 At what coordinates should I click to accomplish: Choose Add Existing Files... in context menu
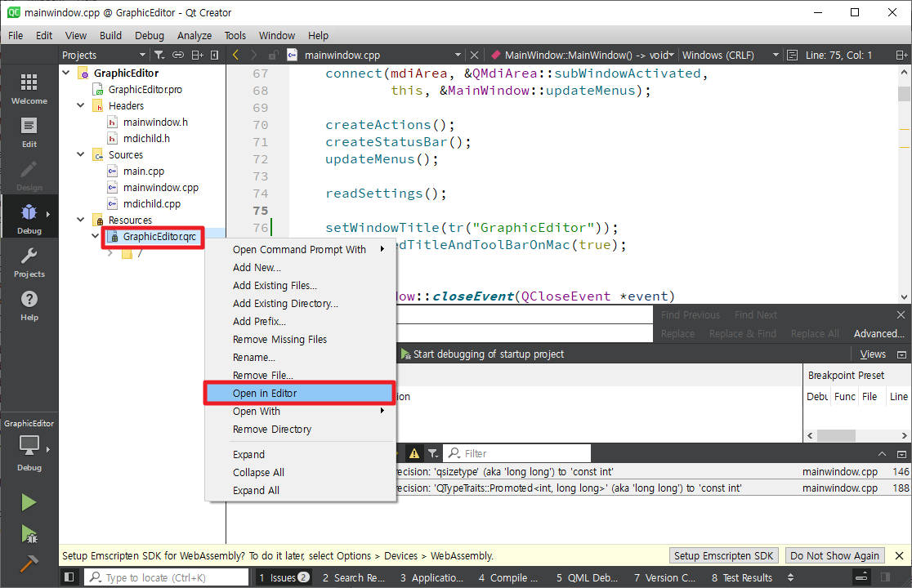[300, 285]
